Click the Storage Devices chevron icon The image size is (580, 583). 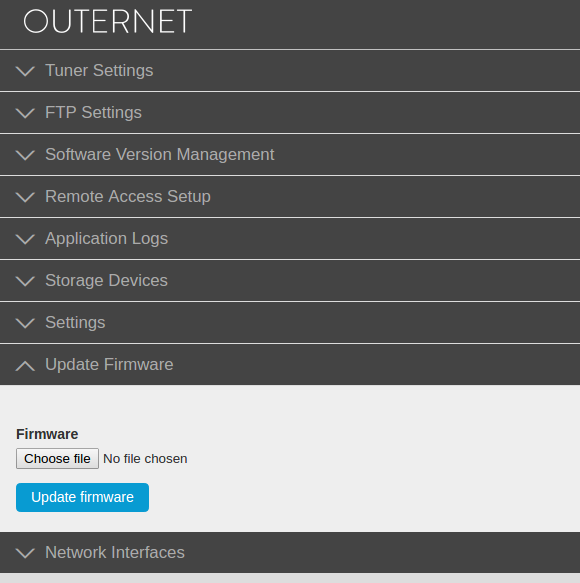click(x=25, y=281)
